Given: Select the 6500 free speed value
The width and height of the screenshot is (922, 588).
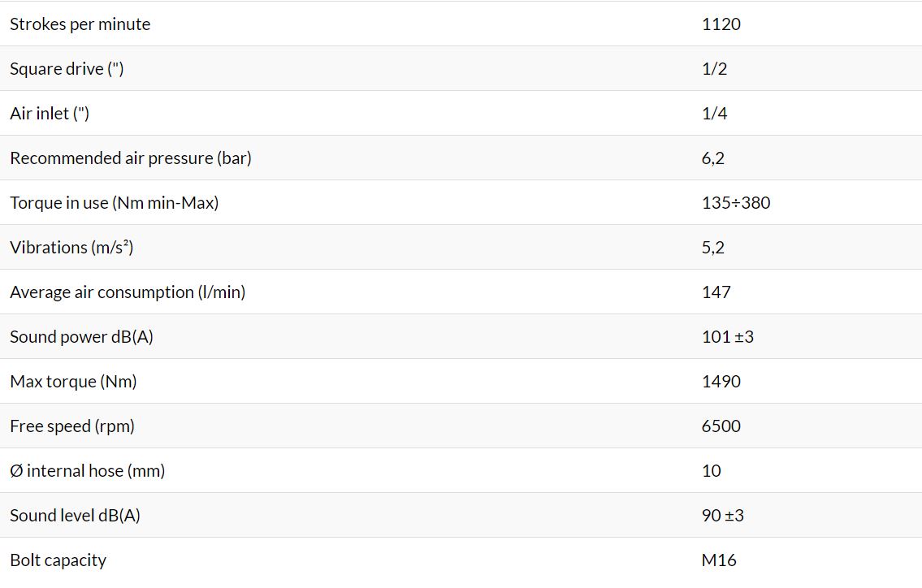Looking at the screenshot, I should tap(721, 426).
